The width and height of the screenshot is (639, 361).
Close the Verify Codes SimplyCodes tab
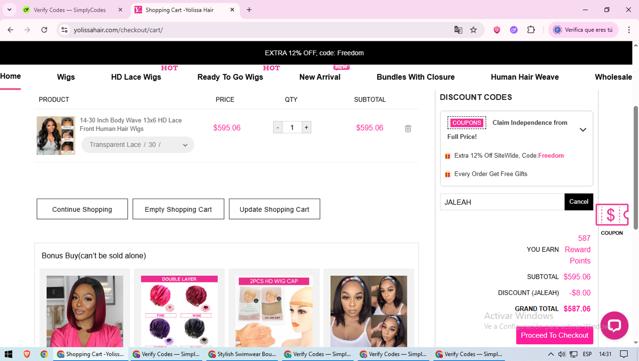click(120, 10)
